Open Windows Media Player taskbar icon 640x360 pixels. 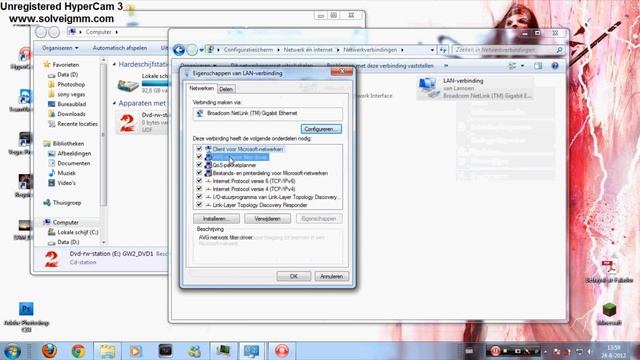click(136, 351)
